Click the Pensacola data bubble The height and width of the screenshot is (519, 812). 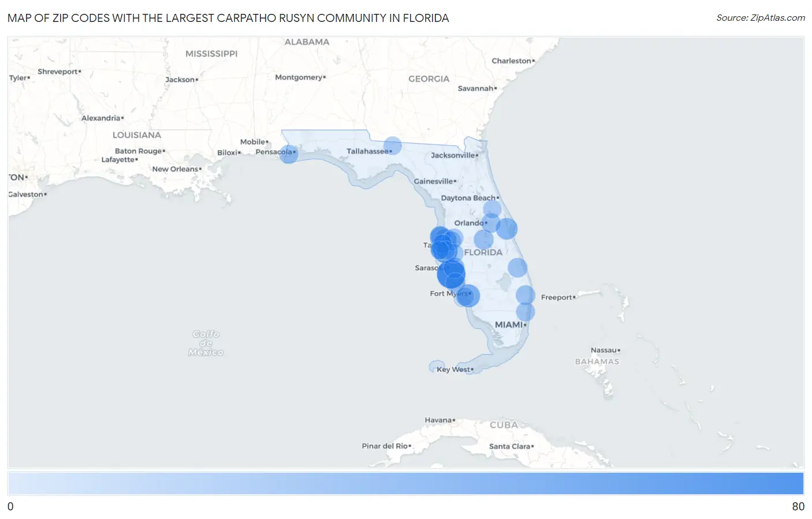(289, 154)
